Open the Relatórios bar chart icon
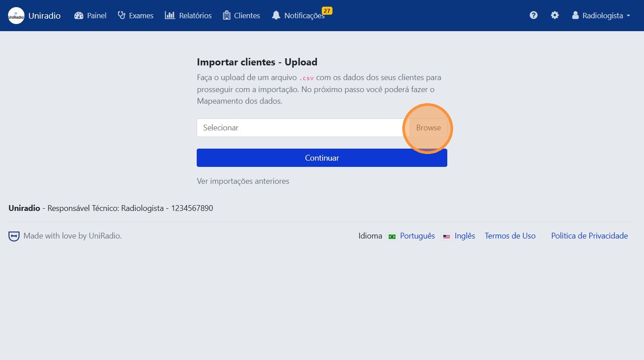Image resolution: width=644 pixels, height=360 pixels. coord(169,15)
